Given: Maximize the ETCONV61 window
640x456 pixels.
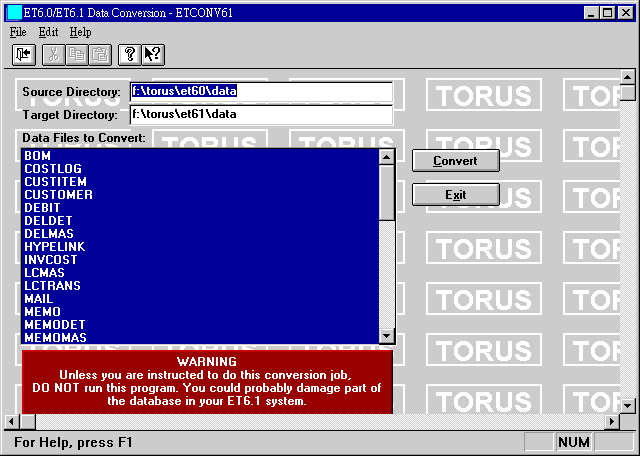Looking at the screenshot, I should coord(607,13).
